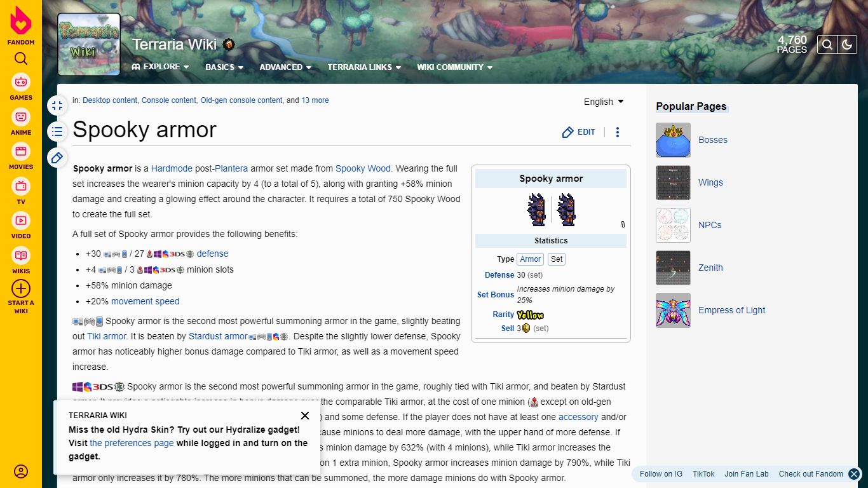The width and height of the screenshot is (868, 488).
Task: Follow the defense link in benefits list
Action: point(212,254)
